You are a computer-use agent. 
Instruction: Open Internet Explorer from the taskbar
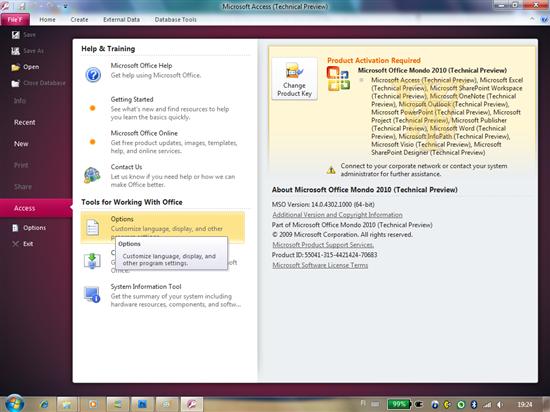coord(45,404)
